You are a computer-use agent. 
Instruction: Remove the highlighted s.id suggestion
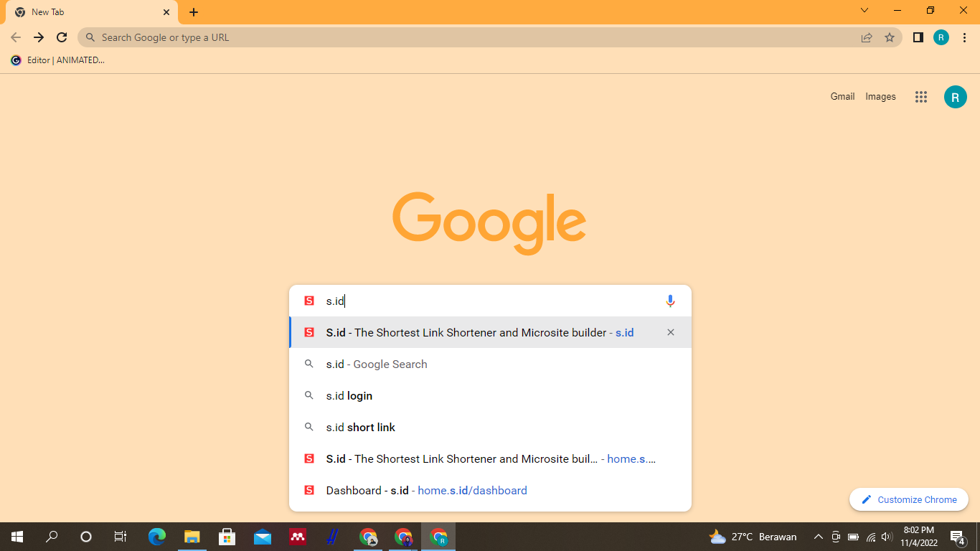click(671, 332)
